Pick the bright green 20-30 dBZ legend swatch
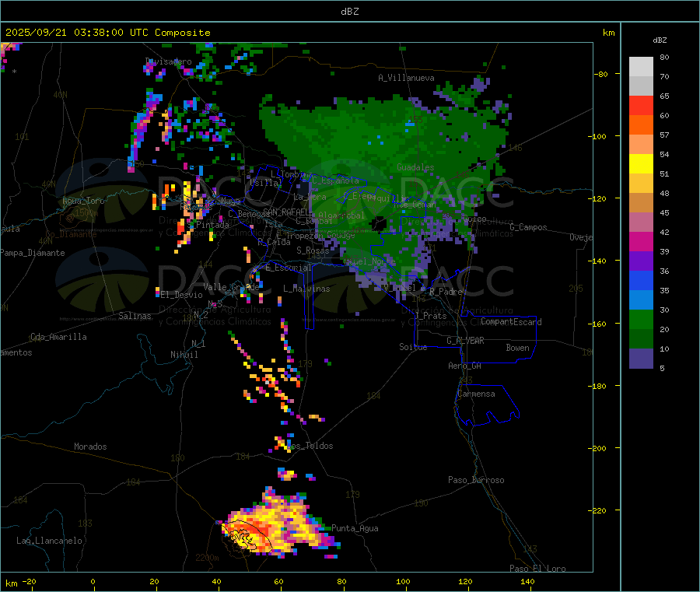The image size is (700, 592). [x=641, y=319]
